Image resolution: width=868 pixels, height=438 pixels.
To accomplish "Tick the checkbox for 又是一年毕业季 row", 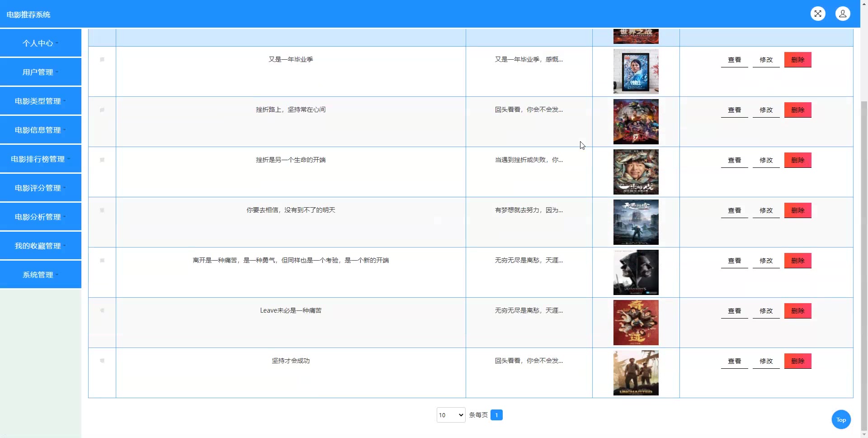I will (102, 60).
